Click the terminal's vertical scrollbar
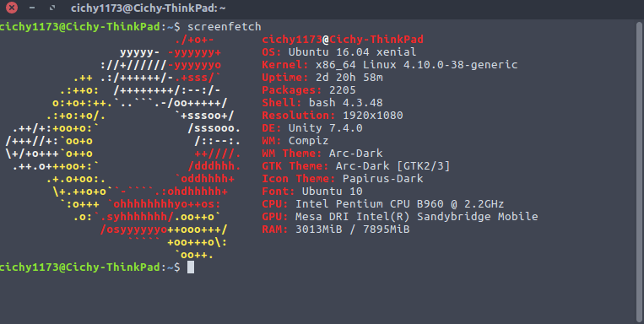 point(639,171)
